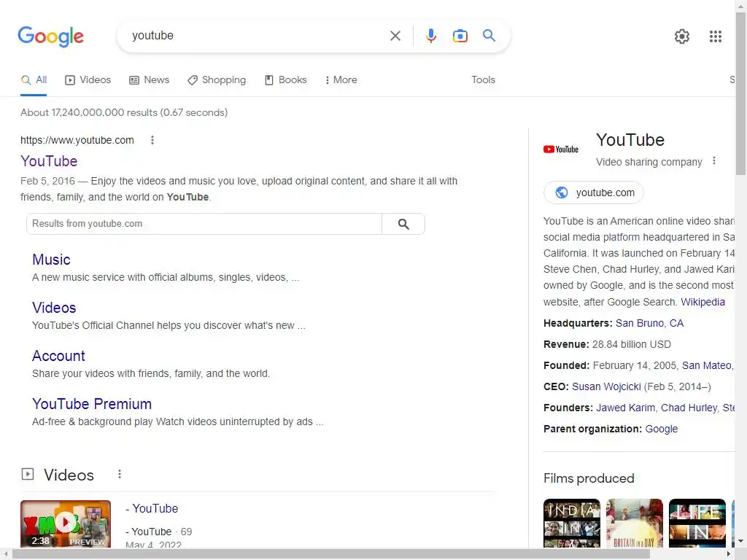Click the magnifier in youtube.com site search
The image size is (747, 560).
pos(403,224)
